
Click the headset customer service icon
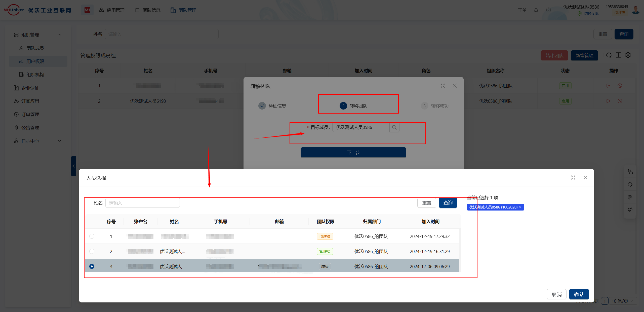click(630, 184)
